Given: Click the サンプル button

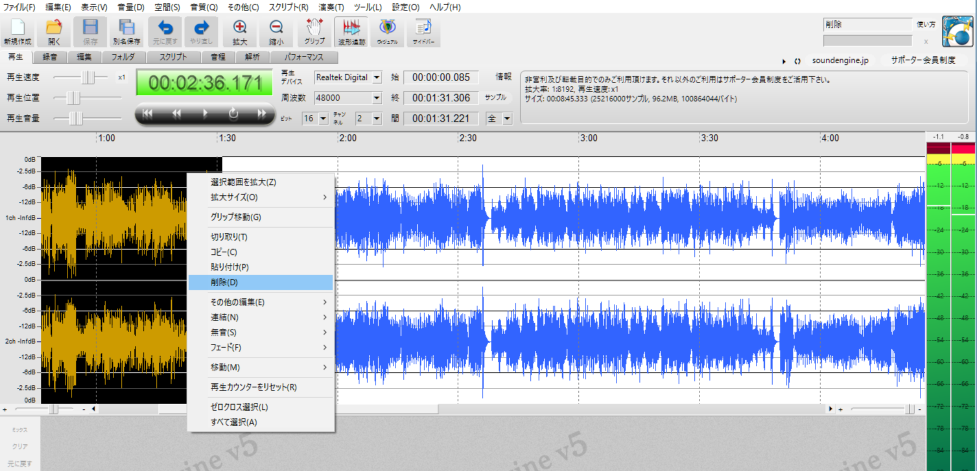Looking at the screenshot, I should [495, 98].
